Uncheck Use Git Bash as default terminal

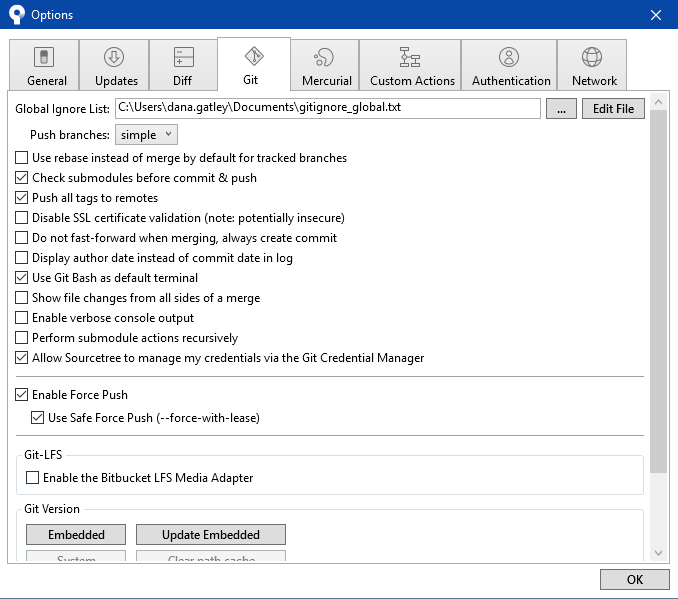coord(22,278)
